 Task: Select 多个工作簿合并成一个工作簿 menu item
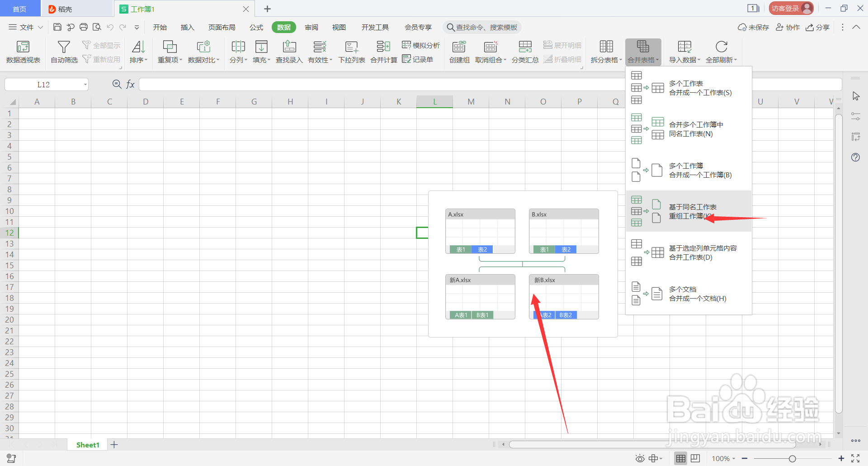689,170
